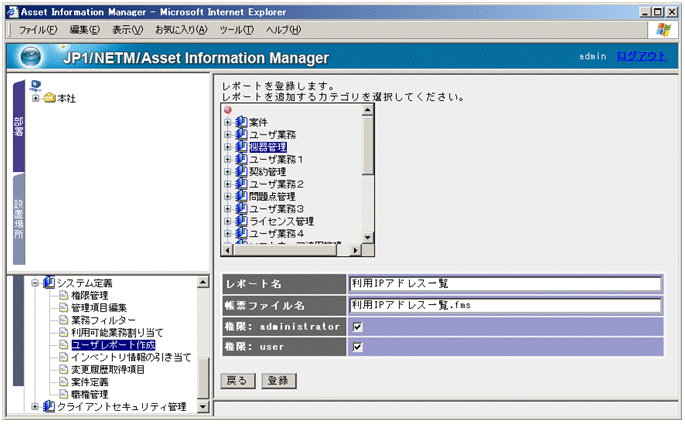Select the 機器管理 category label
Screen dimensions: 685x424
pos(268,147)
